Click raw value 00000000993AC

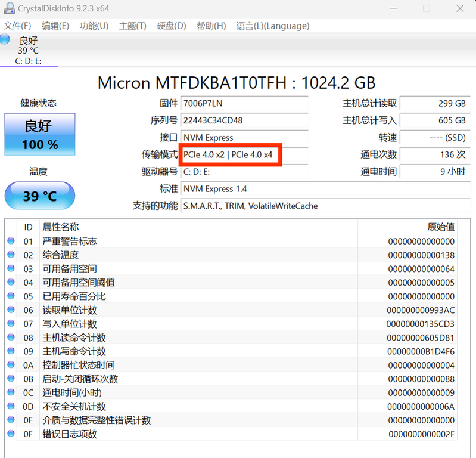[421, 310]
